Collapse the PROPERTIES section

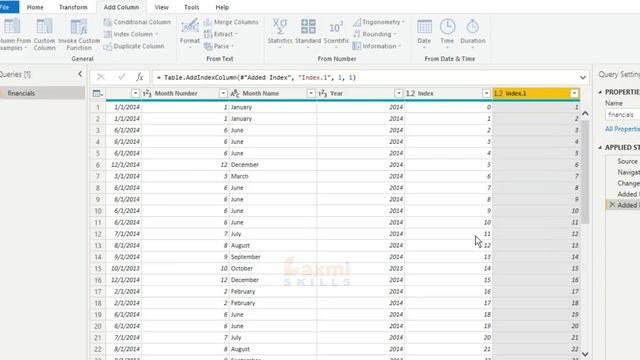pyautogui.click(x=600, y=92)
